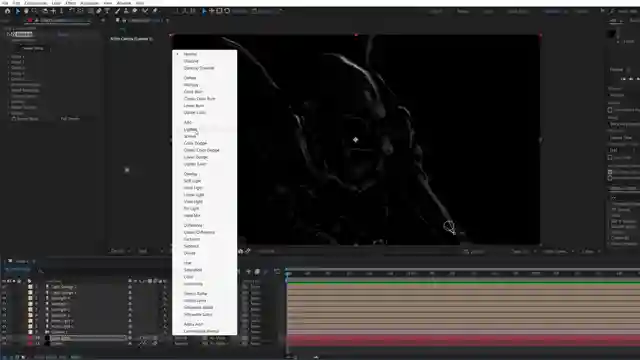This screenshot has height=360, width=640.
Task: Open the Active Camera view dropdown
Action: [557, 251]
